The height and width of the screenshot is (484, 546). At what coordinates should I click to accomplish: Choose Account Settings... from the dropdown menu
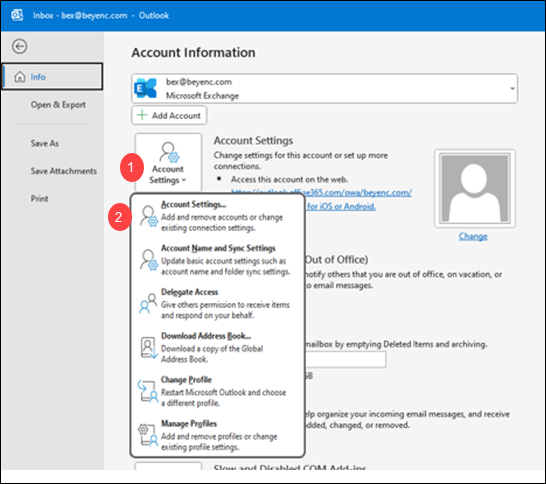click(x=218, y=216)
